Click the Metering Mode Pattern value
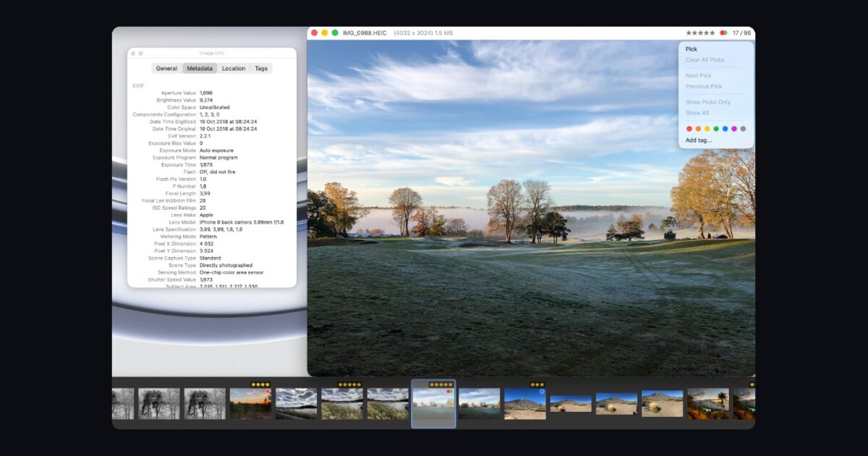868x456 pixels. 208,237
